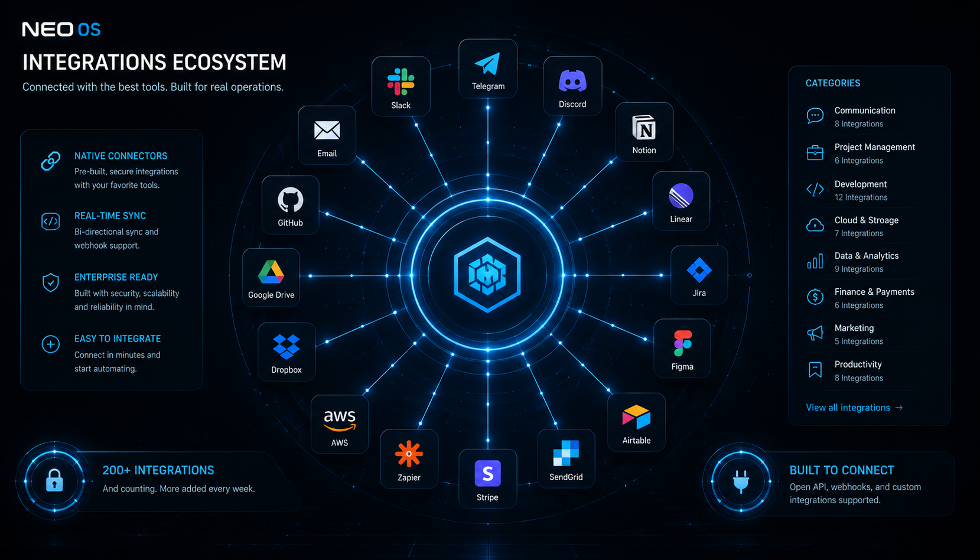The width and height of the screenshot is (980, 560).
Task: Click the '5 Integrations' count text
Action: [x=859, y=341]
